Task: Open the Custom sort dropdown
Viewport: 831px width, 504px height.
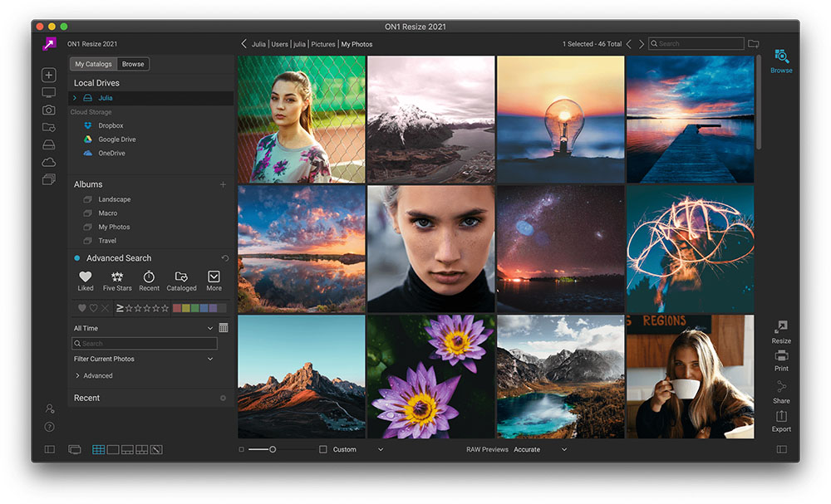Action: point(357,449)
